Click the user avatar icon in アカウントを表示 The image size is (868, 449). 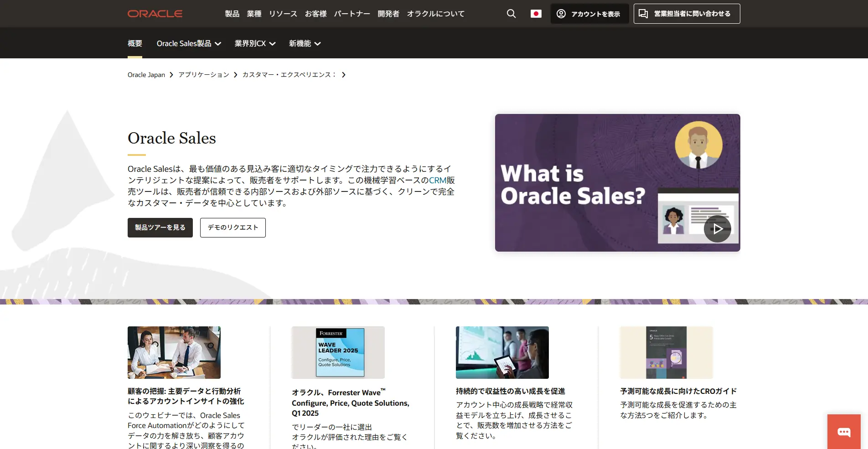[561, 14]
